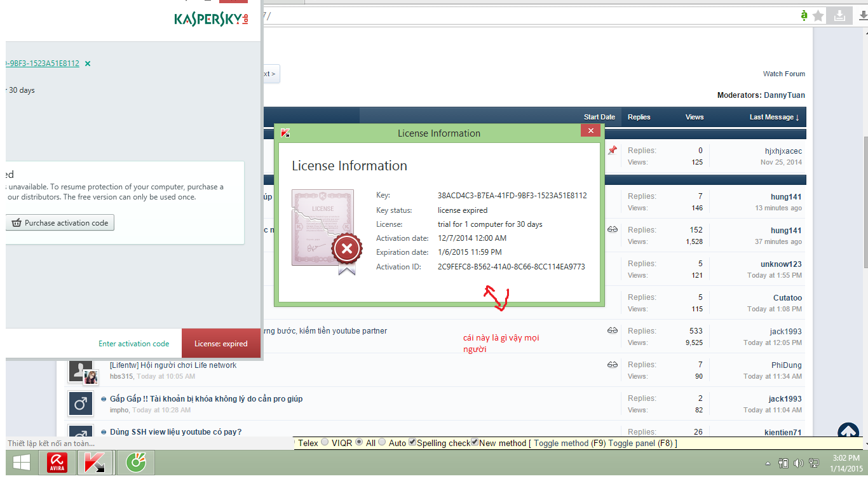Open the thread '[Lifentw] Hội người chơi Life network'
Screen dimensions: 868x488
tap(173, 365)
